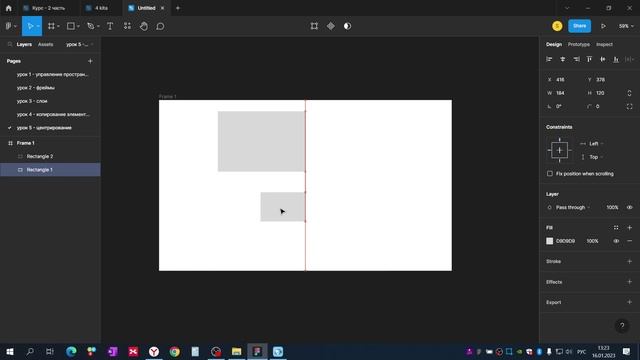640x360 pixels.
Task: Add an effect with plus button
Action: [x=629, y=282]
